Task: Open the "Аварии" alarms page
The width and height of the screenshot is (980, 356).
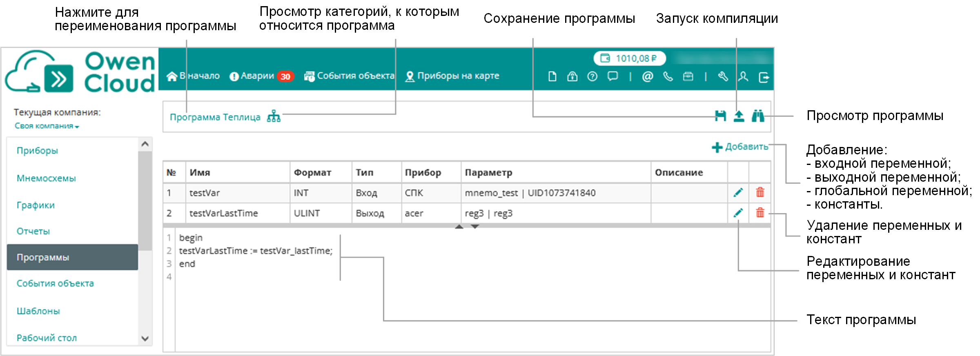Action: pyautogui.click(x=257, y=76)
